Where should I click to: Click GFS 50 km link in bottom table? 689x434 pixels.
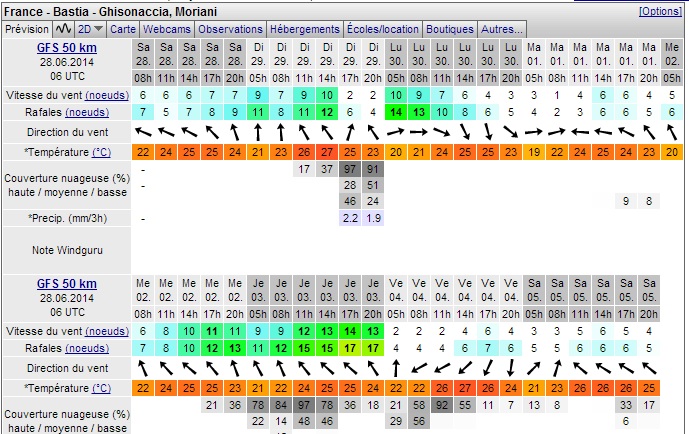tap(67, 284)
